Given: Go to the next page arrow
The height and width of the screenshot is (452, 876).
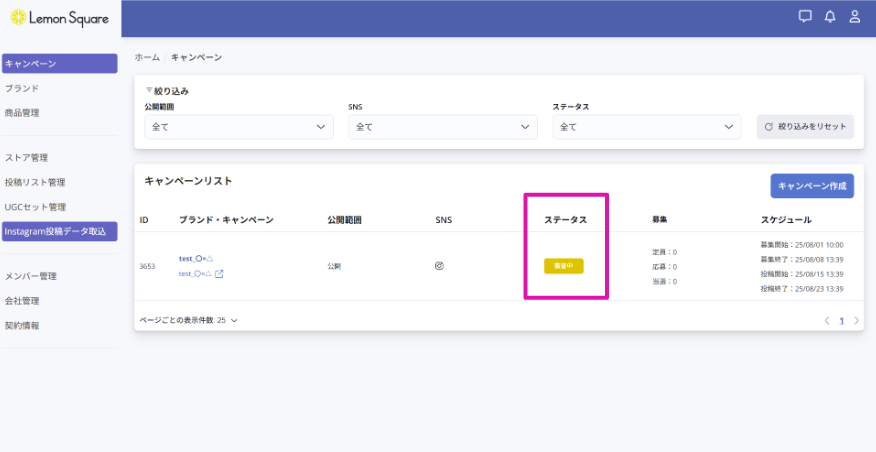Looking at the screenshot, I should (x=857, y=321).
